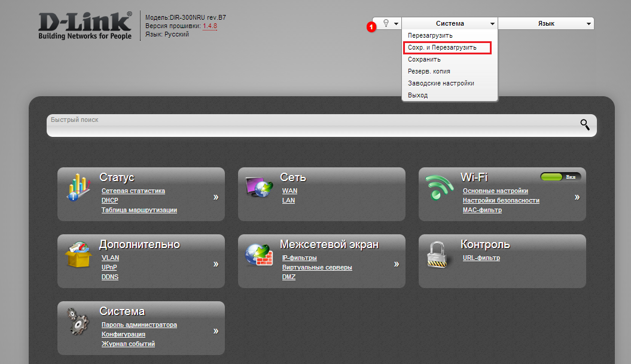Toggle the Wi-Fi on/off switch

pyautogui.click(x=559, y=177)
